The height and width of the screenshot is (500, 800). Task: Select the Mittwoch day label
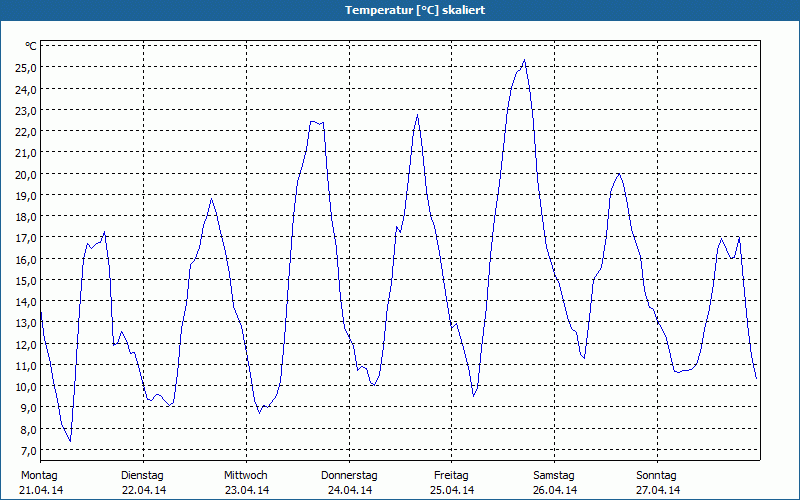(246, 475)
